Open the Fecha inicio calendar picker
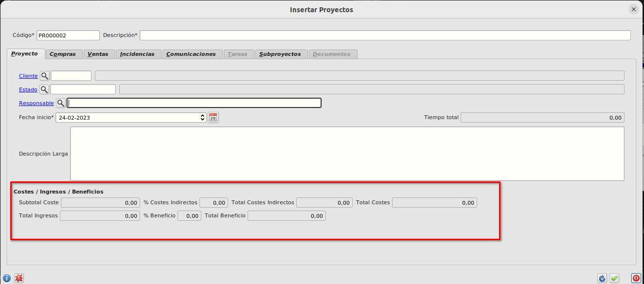 tap(213, 118)
